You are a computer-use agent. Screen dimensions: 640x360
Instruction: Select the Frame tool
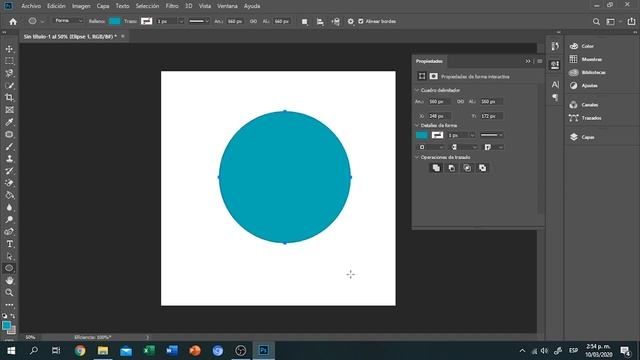tap(9, 110)
